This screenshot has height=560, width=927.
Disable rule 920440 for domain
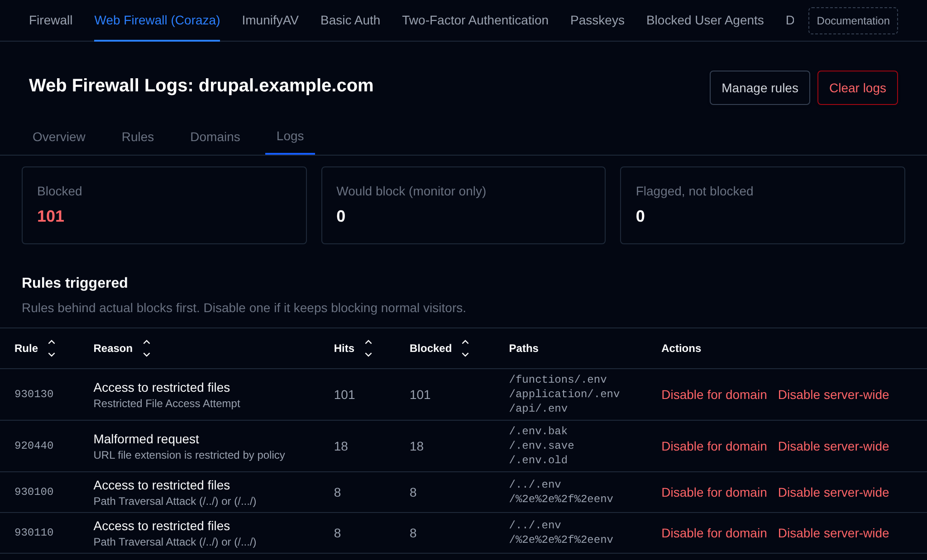tap(714, 446)
